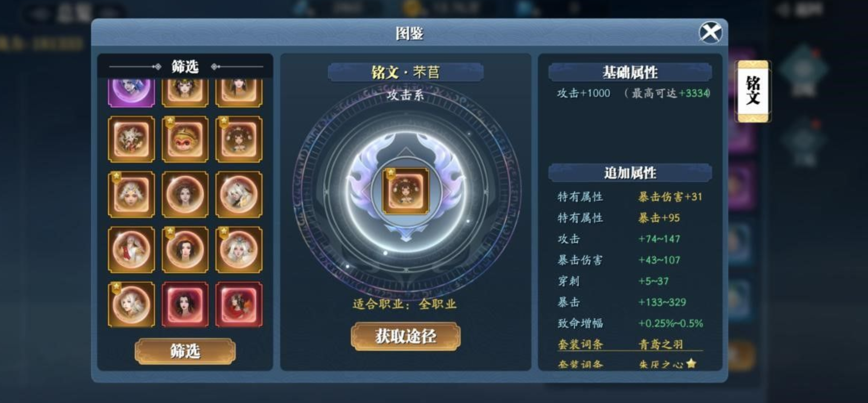The width and height of the screenshot is (868, 403).
Task: Switch to the 铭文 side tab
Action: (753, 92)
